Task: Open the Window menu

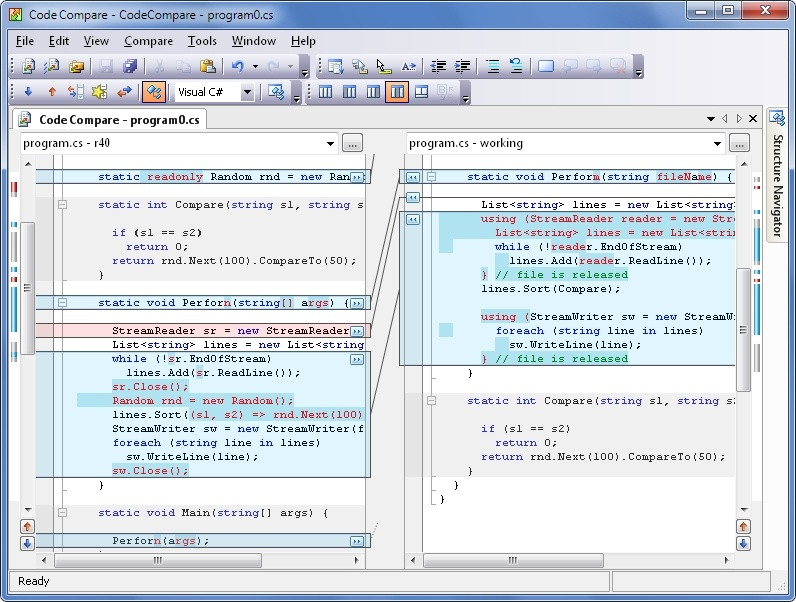Action: point(254,41)
